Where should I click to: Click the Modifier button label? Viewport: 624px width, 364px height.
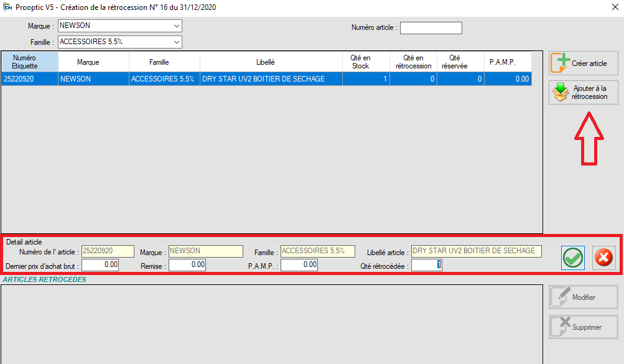pos(584,297)
